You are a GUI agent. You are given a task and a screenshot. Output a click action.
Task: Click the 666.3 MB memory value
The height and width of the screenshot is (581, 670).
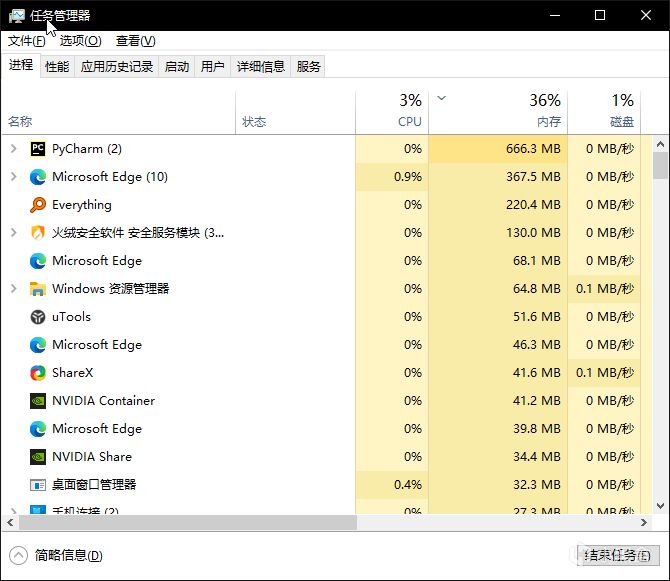tap(533, 149)
